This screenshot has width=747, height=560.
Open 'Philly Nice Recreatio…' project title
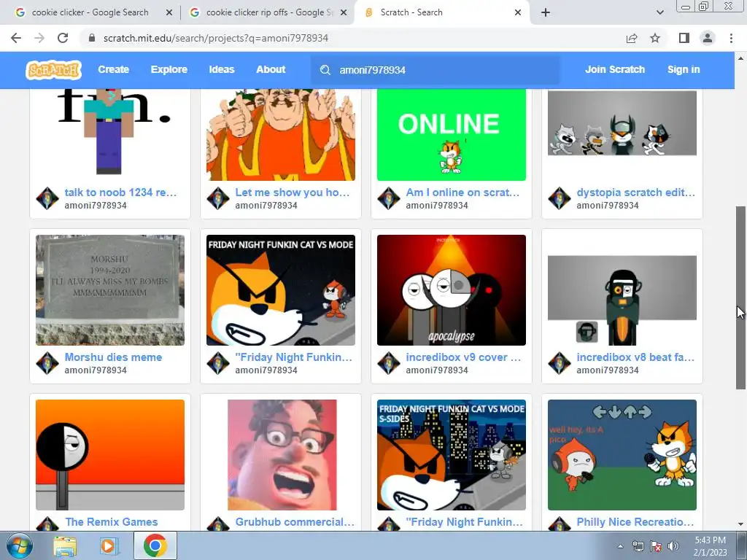click(x=635, y=522)
